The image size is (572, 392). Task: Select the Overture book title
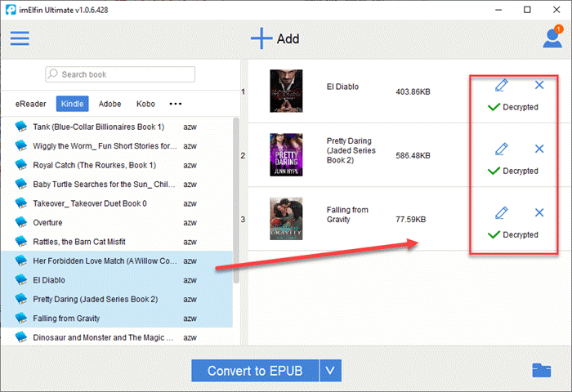tap(47, 222)
